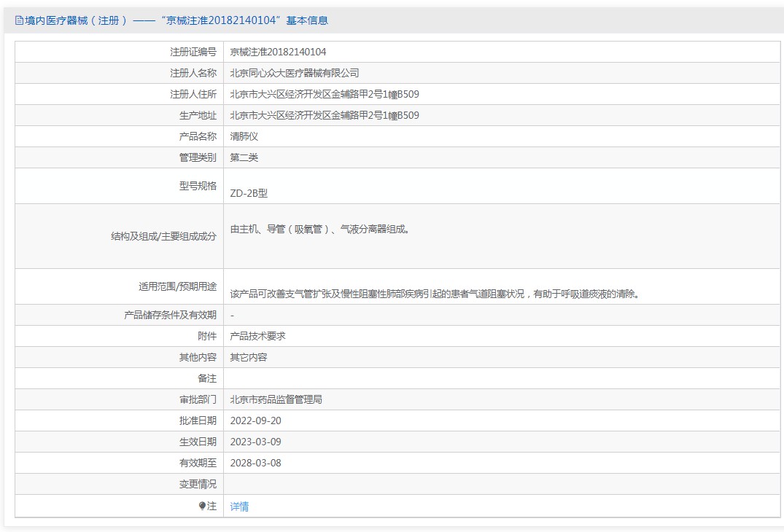This screenshot has width=784, height=532.
Task: Select expiry date 2028-03-08
Action: [255, 463]
